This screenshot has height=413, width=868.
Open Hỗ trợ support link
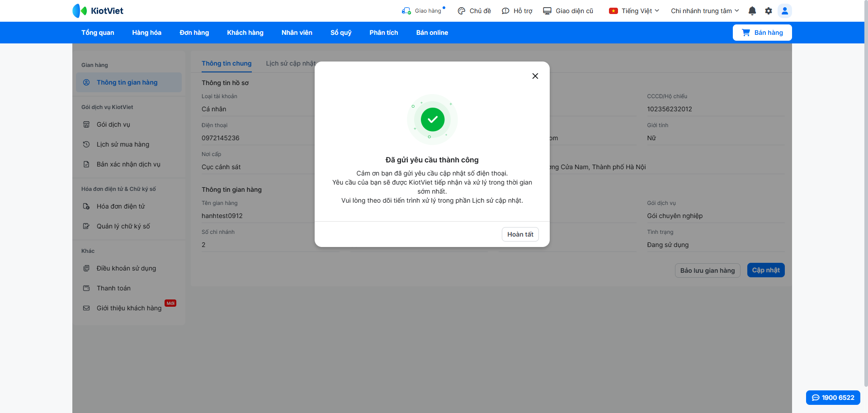[517, 11]
